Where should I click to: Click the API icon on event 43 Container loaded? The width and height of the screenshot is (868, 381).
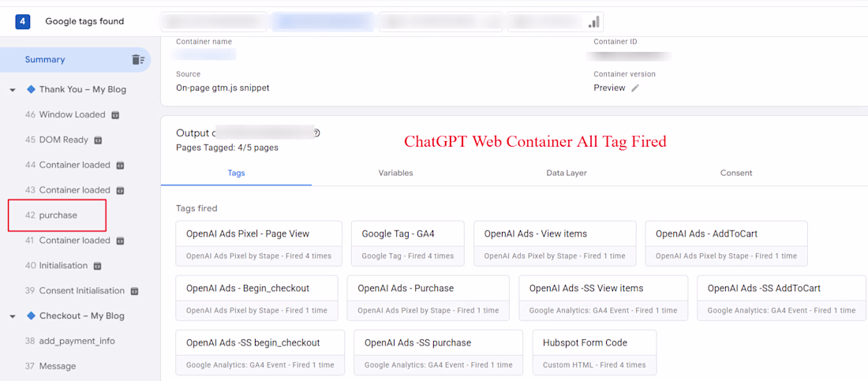pos(120,191)
